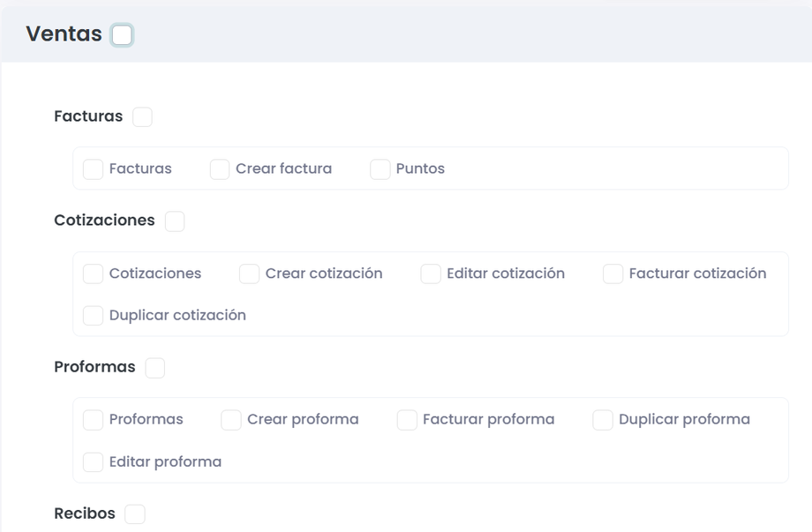Viewport: 812px width, 532px height.
Task: Click the Ventas section title
Action: [64, 34]
